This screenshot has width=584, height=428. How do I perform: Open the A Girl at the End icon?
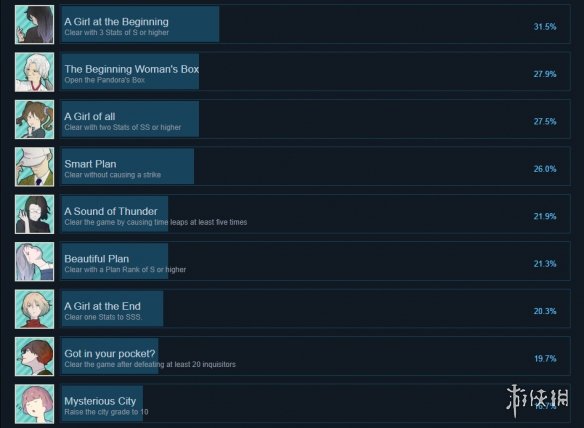click(x=34, y=309)
